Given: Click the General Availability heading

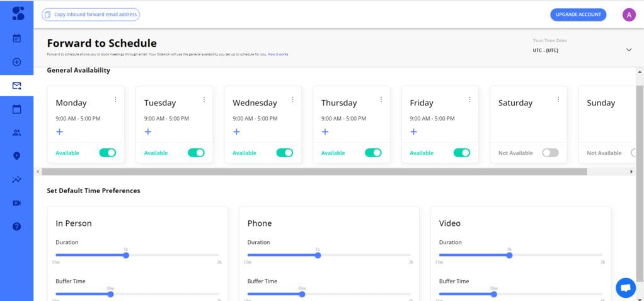Looking at the screenshot, I should click(x=78, y=70).
